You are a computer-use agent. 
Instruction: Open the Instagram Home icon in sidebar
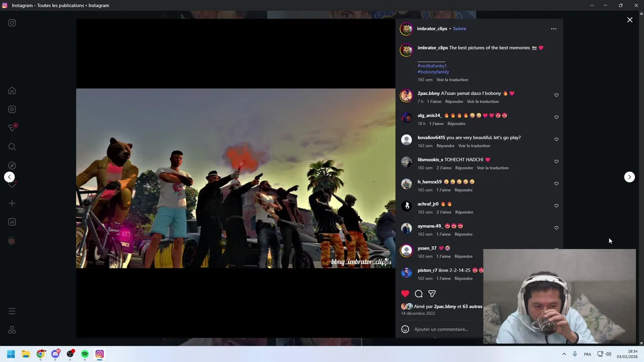click(x=12, y=91)
